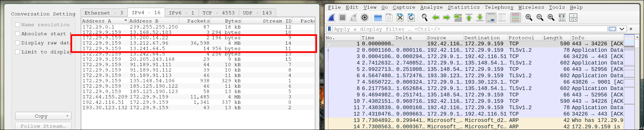
Task: Close this capture file
Action: [x=400, y=17]
